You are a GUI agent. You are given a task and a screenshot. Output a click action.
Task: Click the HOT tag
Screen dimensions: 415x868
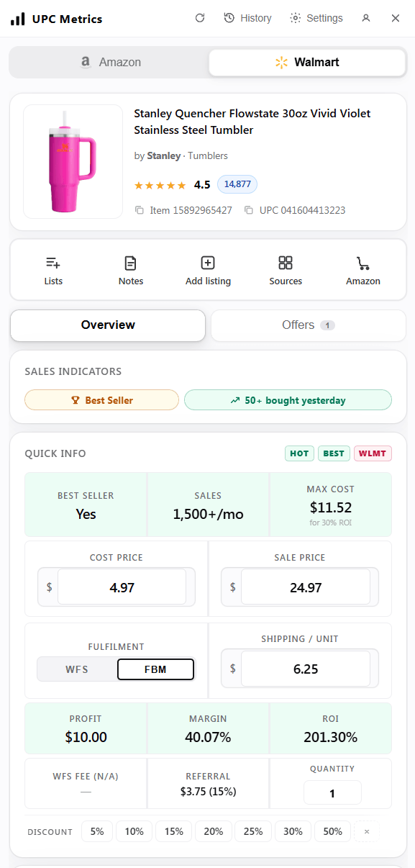tap(299, 453)
